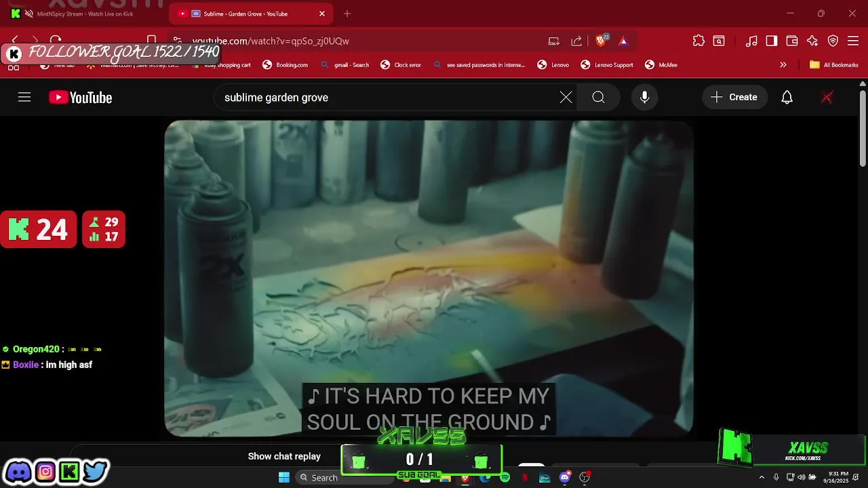Open Windows Start menu
This screenshot has width=868, height=488.
[x=283, y=478]
